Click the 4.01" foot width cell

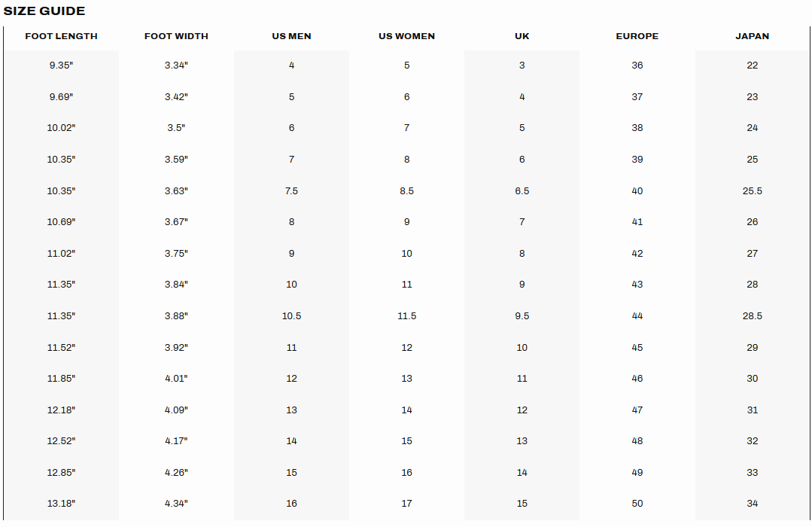tap(176, 379)
